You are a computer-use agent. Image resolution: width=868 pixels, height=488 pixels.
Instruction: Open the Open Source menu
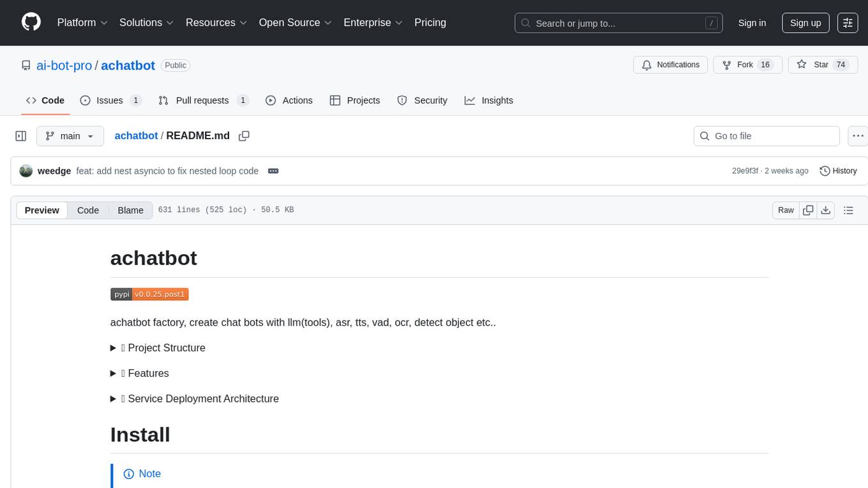click(x=296, y=22)
